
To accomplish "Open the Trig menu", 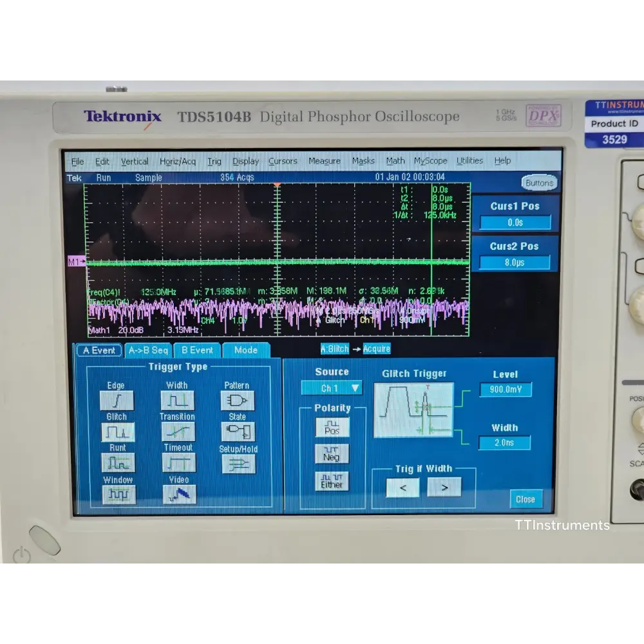I will (x=214, y=162).
